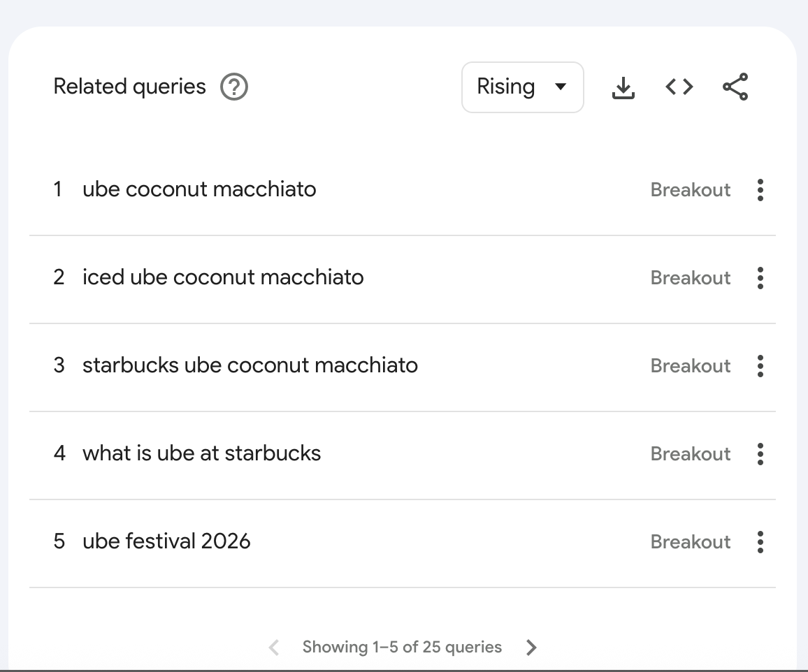The width and height of the screenshot is (808, 672).
Task: Open query what is ube at starbucks
Action: [201, 453]
